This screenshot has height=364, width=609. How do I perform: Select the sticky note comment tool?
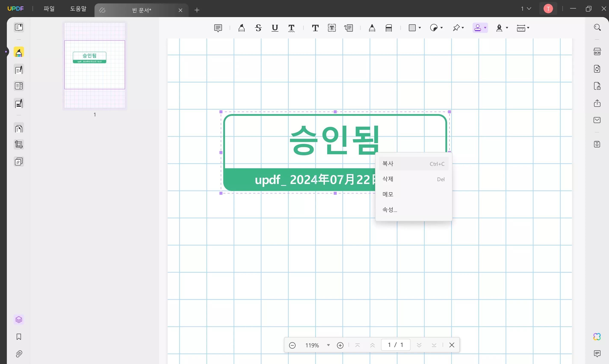coord(218,28)
